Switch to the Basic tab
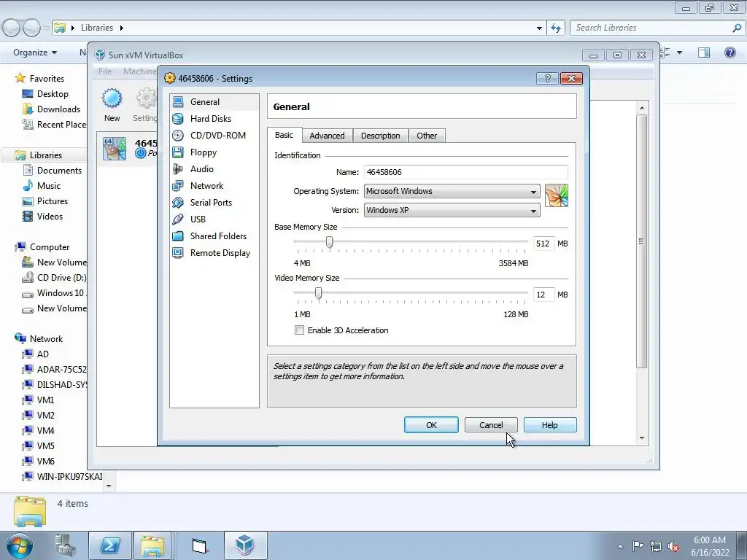Screen dimensions: 747x560 [284, 135]
